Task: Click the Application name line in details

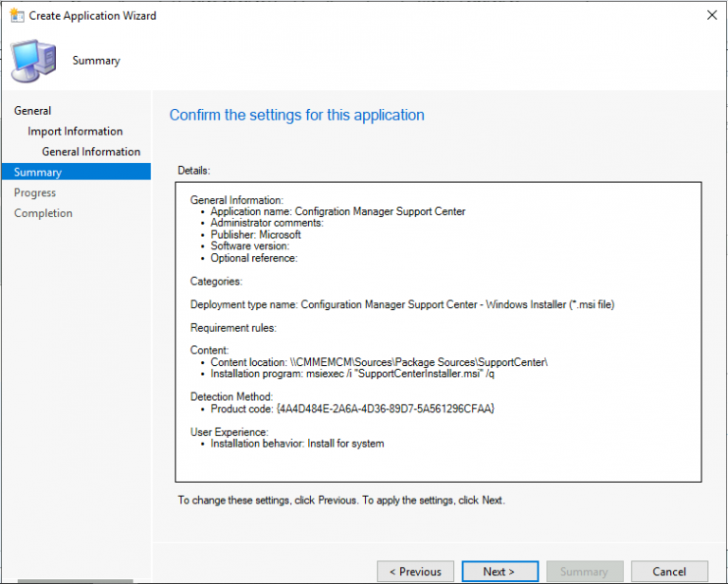Action: pyautogui.click(x=337, y=211)
